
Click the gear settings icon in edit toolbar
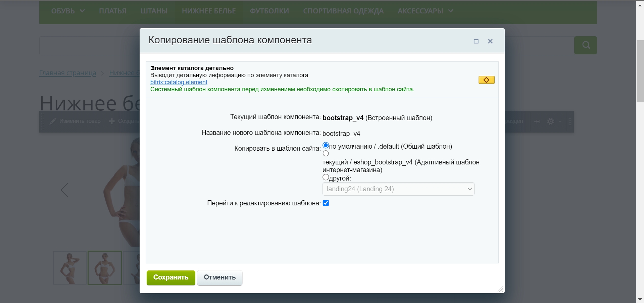tap(550, 121)
